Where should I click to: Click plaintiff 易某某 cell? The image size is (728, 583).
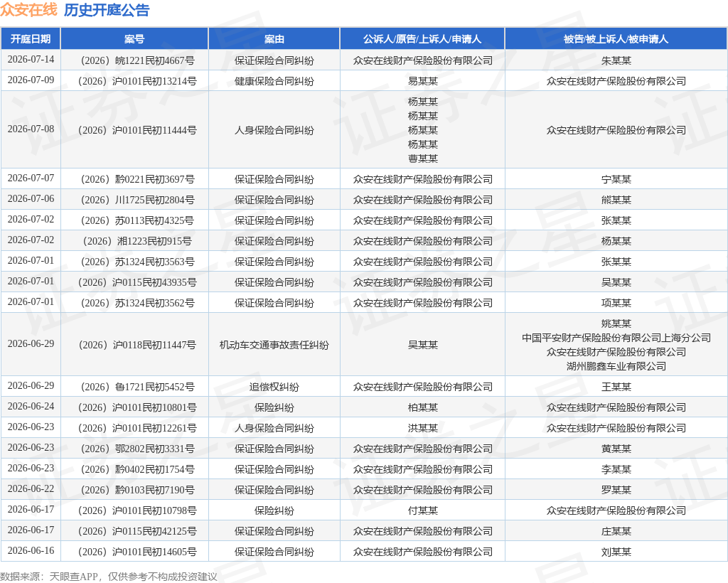[422, 81]
